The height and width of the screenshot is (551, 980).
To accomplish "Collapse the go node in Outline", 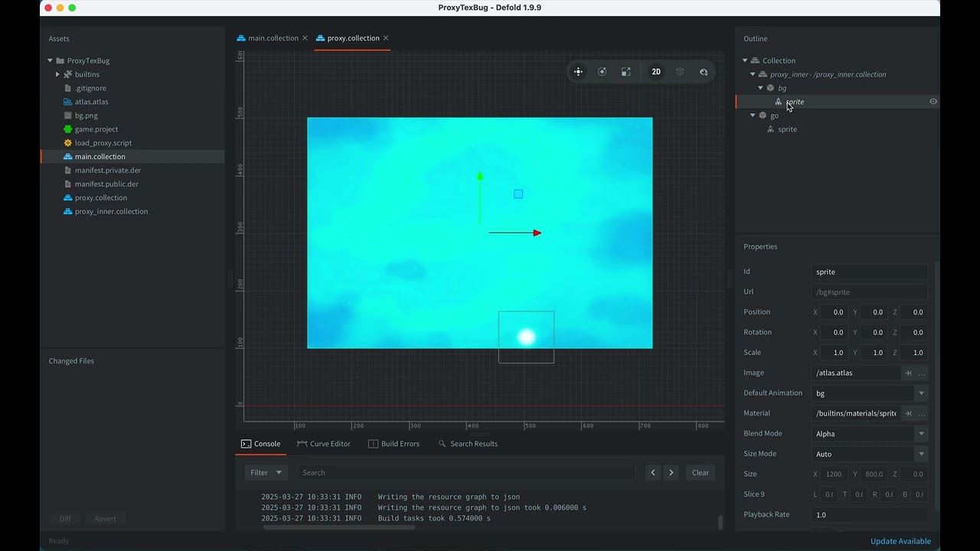I will [x=753, y=116].
